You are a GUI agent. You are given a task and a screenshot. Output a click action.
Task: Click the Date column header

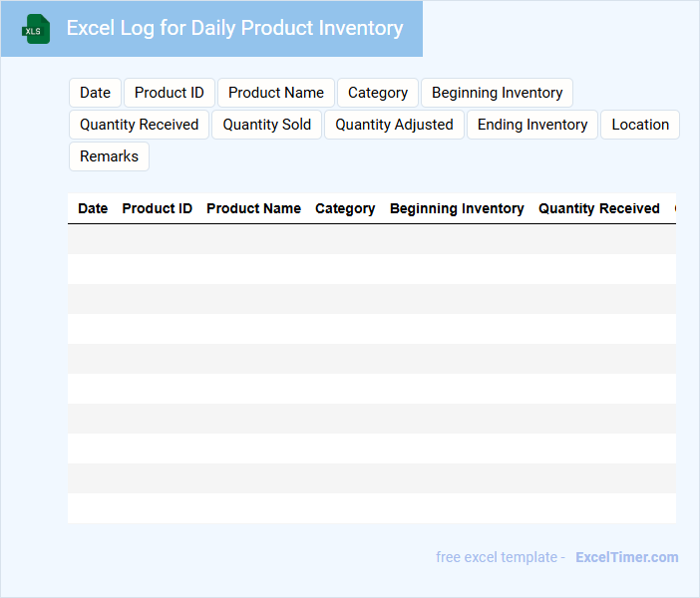[x=93, y=208]
